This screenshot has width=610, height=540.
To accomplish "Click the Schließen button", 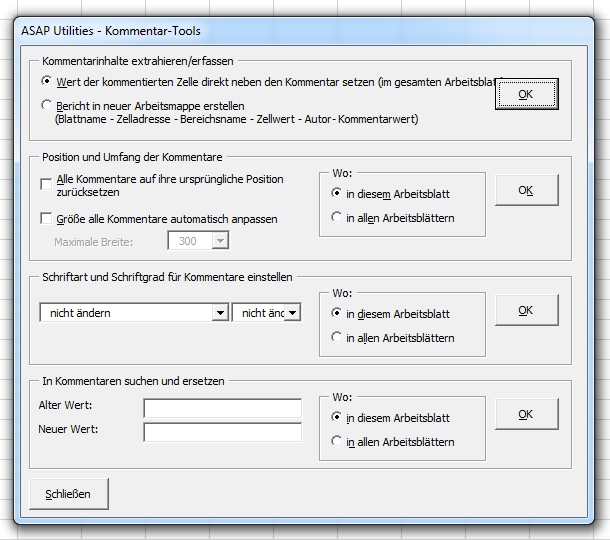I will (x=69, y=494).
